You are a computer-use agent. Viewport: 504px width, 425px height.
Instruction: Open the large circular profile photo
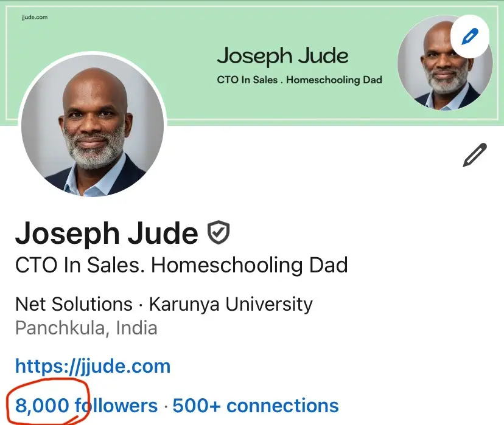click(x=93, y=124)
